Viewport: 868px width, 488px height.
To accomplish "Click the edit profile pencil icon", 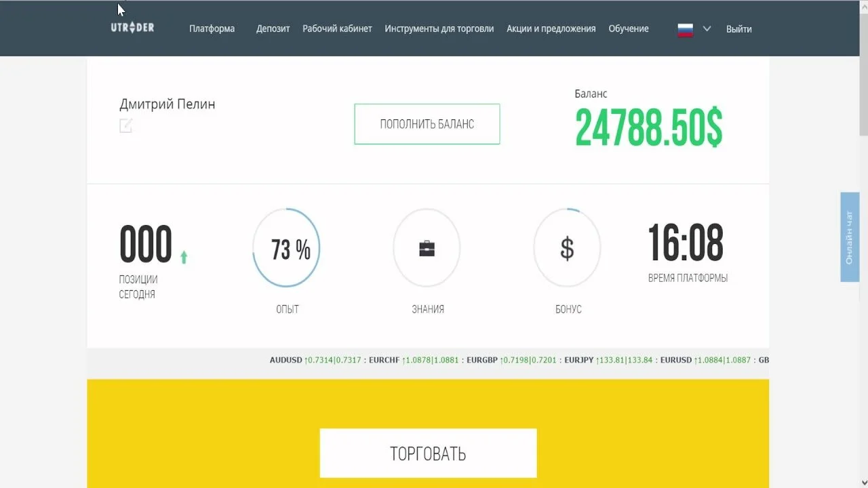I will point(126,125).
